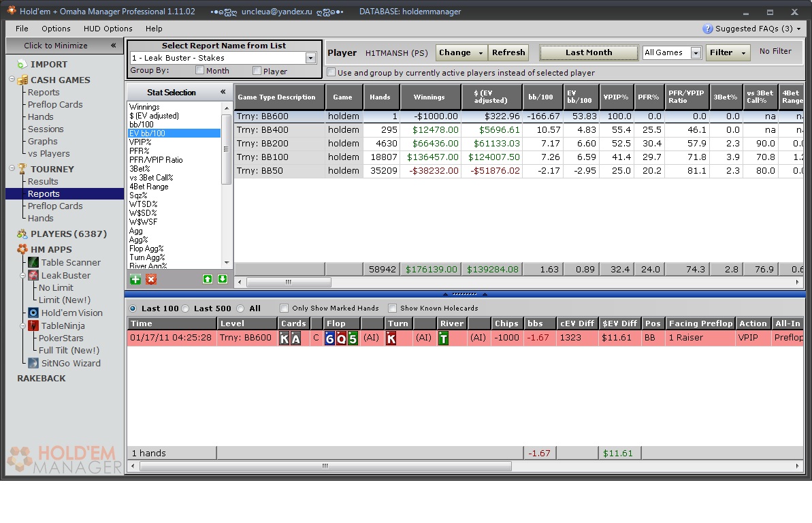Open the Change player dropdown arrow
Viewport: 812px width, 523px height.
click(481, 53)
